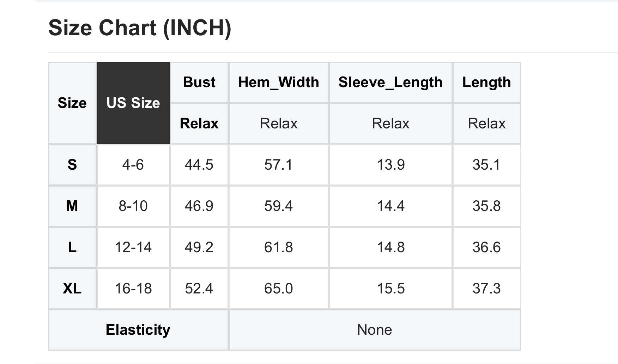Viewport: 618px width, 364px height.
Task: Select the US Size header cell
Action: click(133, 103)
